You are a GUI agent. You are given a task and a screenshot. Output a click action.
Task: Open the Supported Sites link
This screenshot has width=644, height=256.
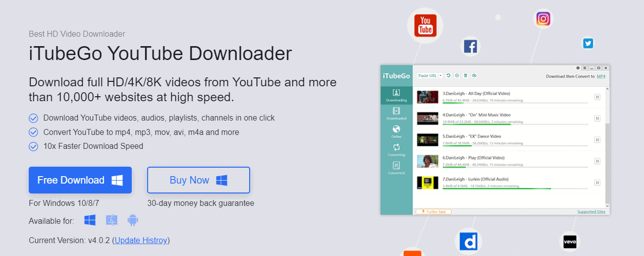[x=591, y=212]
